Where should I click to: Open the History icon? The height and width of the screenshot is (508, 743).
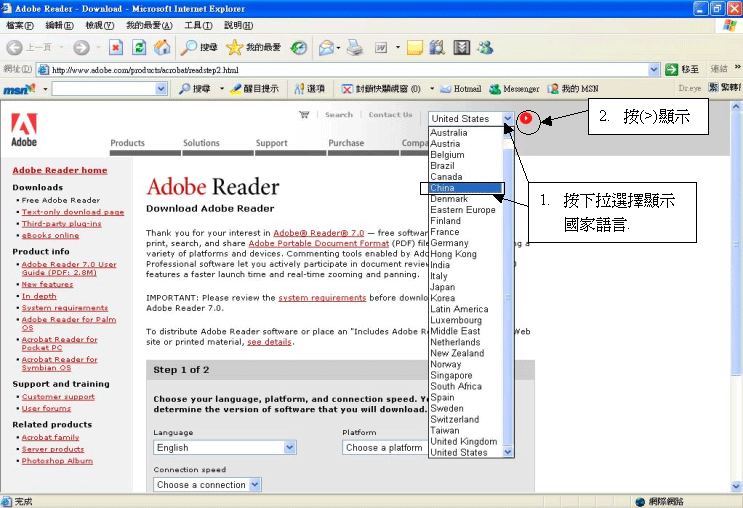coord(299,47)
